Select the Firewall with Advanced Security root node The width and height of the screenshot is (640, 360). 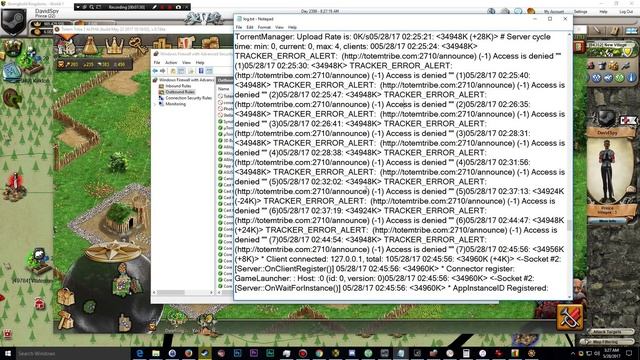pyautogui.click(x=187, y=80)
